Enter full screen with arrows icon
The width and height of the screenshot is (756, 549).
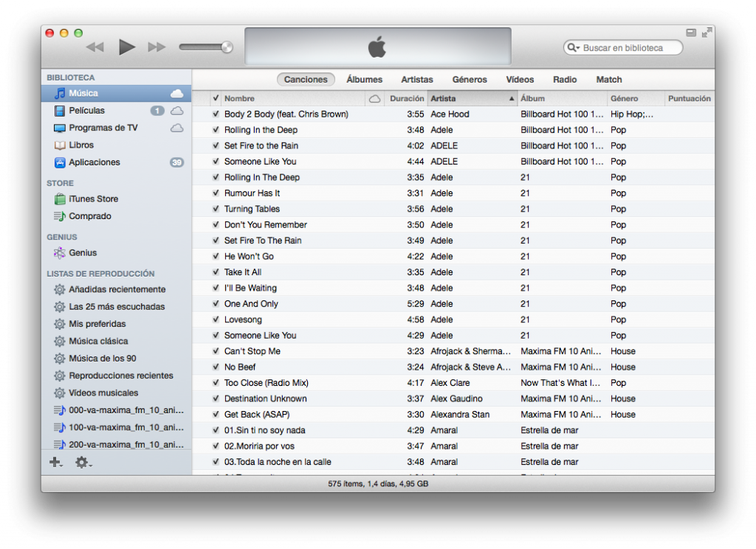707,32
